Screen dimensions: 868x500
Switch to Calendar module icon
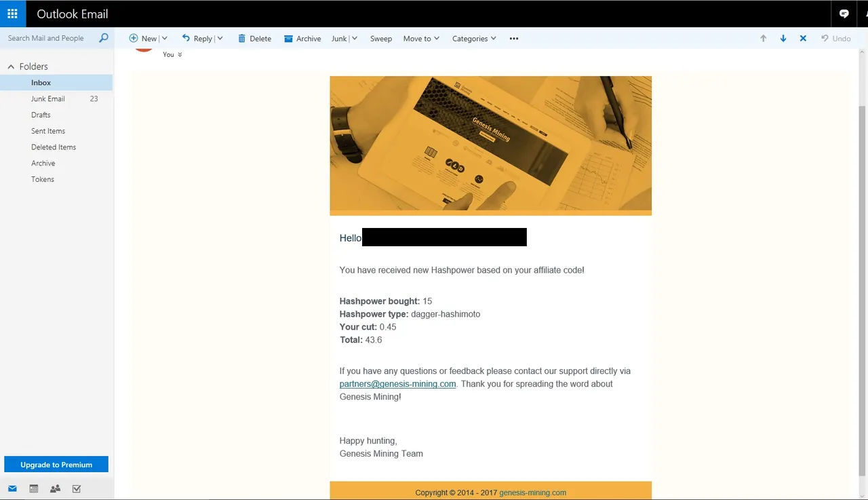[34, 488]
